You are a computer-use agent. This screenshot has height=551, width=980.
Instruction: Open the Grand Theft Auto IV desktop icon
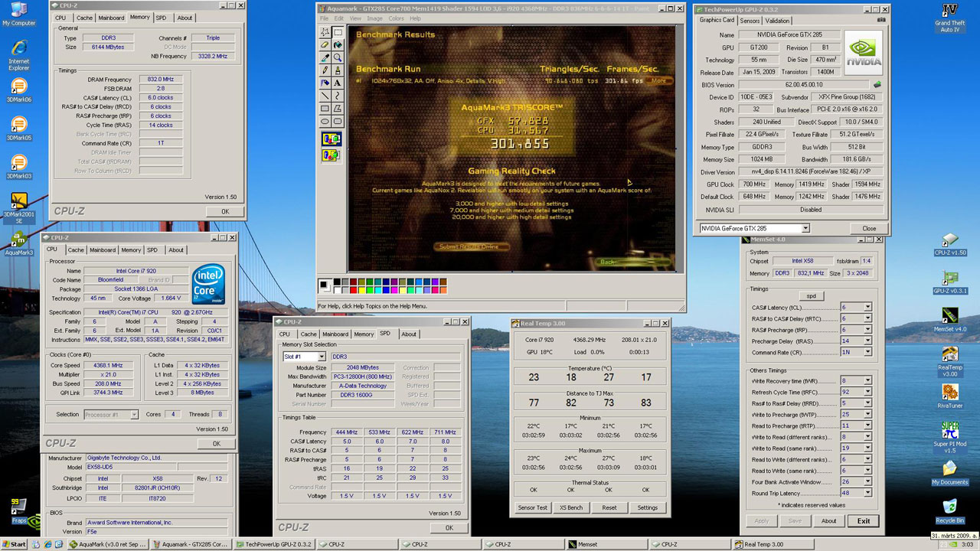pos(950,18)
